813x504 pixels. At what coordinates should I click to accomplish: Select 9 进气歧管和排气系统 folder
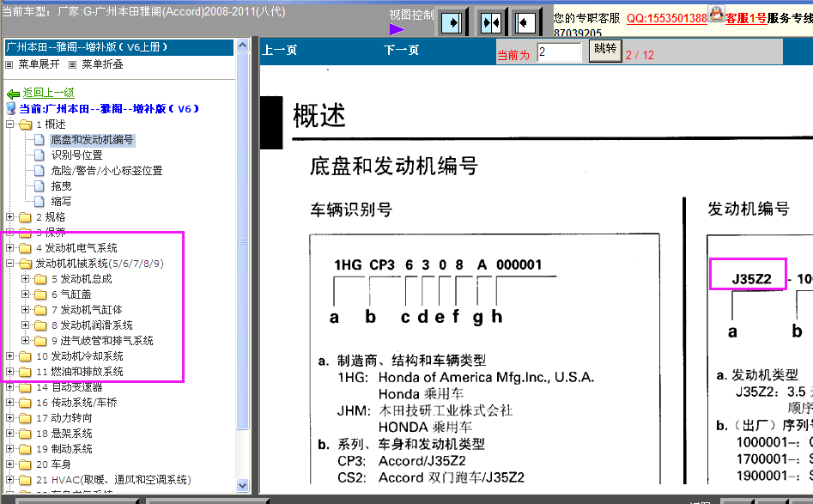tap(102, 341)
